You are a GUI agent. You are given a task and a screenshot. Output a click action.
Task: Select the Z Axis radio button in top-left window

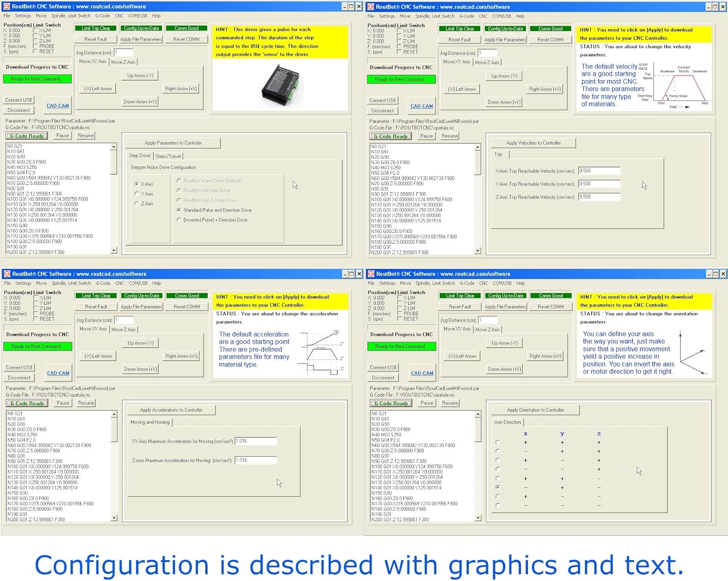tap(136, 203)
